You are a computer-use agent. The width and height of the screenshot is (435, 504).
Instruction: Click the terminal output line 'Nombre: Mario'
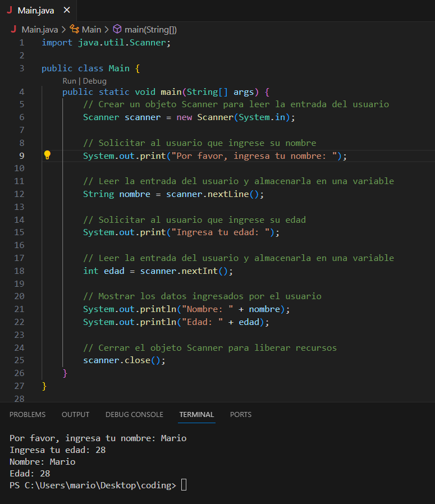(x=43, y=462)
